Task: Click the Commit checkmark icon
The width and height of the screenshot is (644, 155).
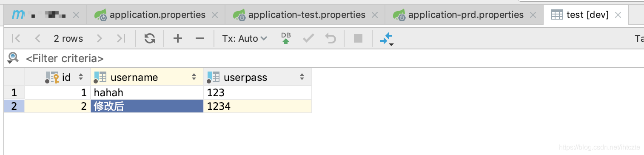Action: pos(308,38)
